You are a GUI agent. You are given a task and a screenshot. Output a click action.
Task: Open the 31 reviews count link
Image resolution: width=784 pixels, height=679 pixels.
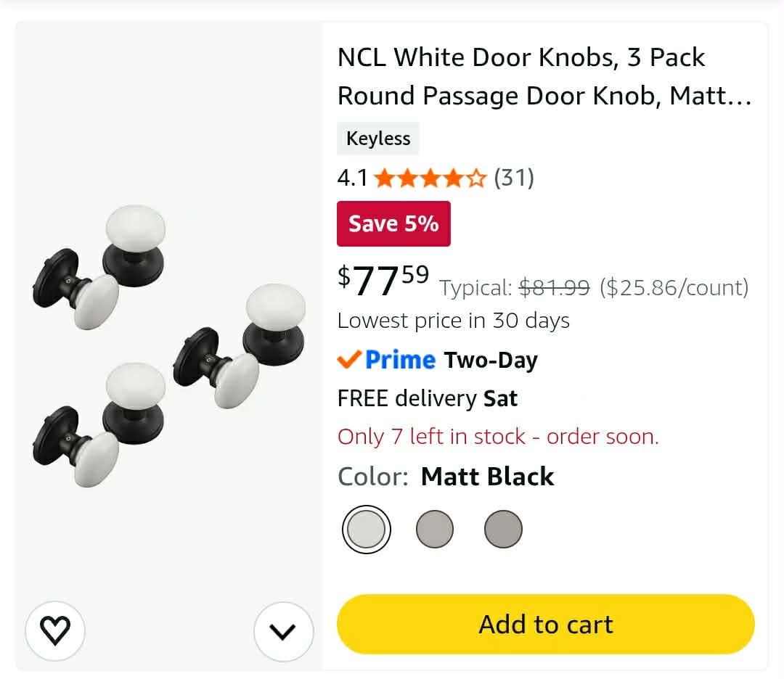pos(514,178)
